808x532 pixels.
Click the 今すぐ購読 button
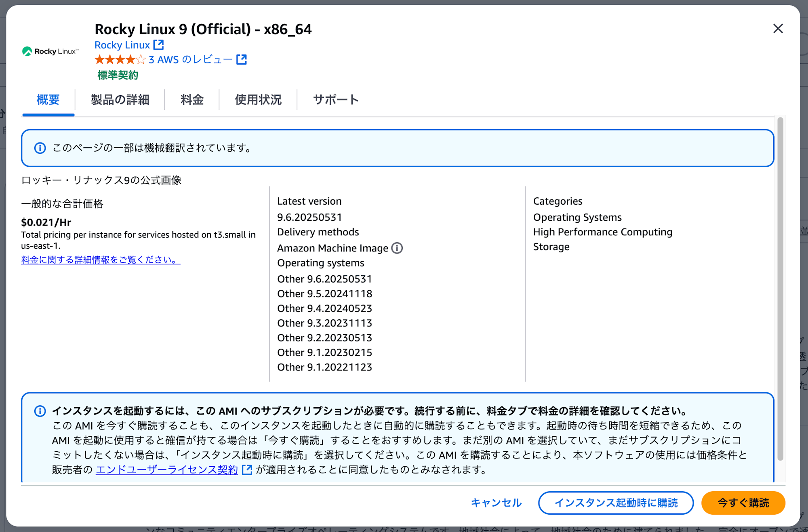point(743,503)
